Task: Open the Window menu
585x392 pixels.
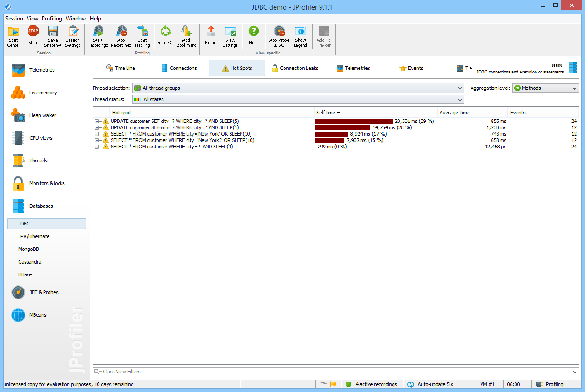Action: (76, 19)
